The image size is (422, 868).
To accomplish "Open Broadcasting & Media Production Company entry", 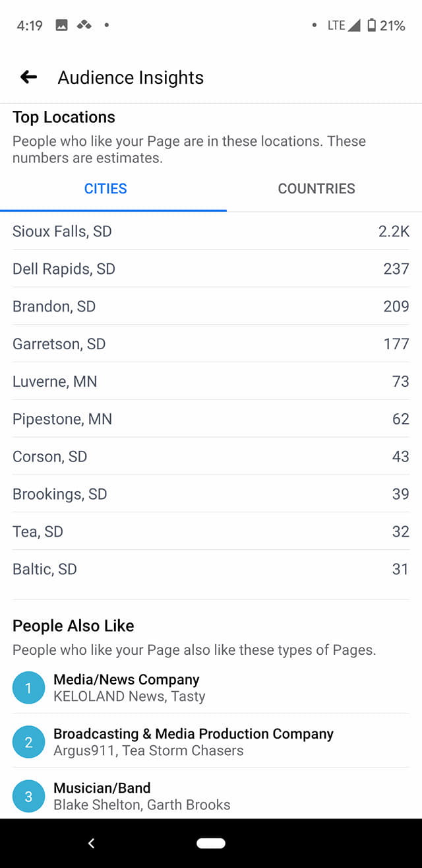I will point(211,742).
